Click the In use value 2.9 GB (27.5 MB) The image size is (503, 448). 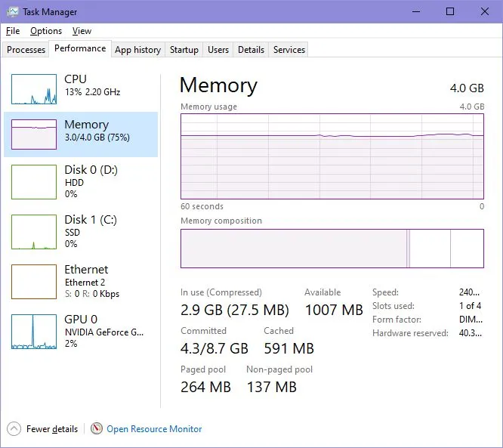click(235, 310)
